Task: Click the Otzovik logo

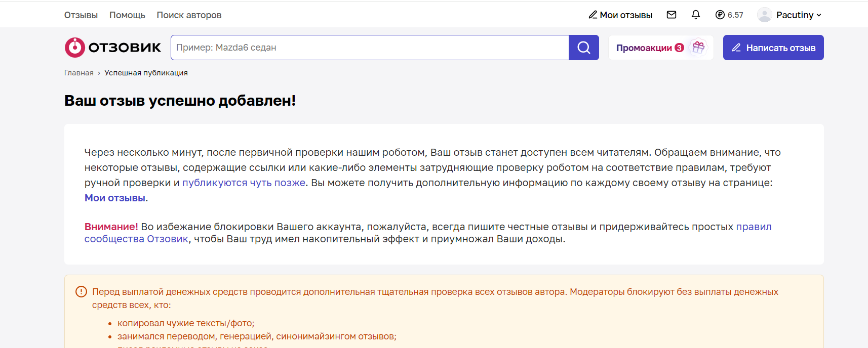Action: click(112, 48)
